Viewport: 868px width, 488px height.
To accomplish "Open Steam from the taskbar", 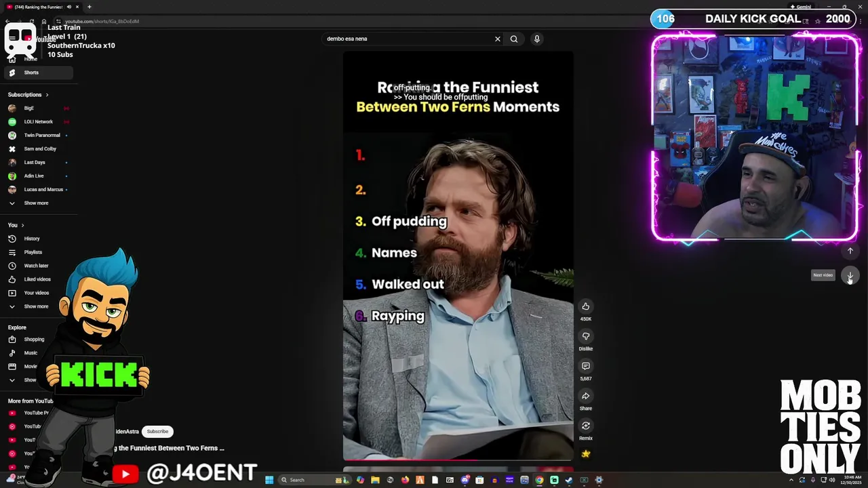I will click(569, 480).
